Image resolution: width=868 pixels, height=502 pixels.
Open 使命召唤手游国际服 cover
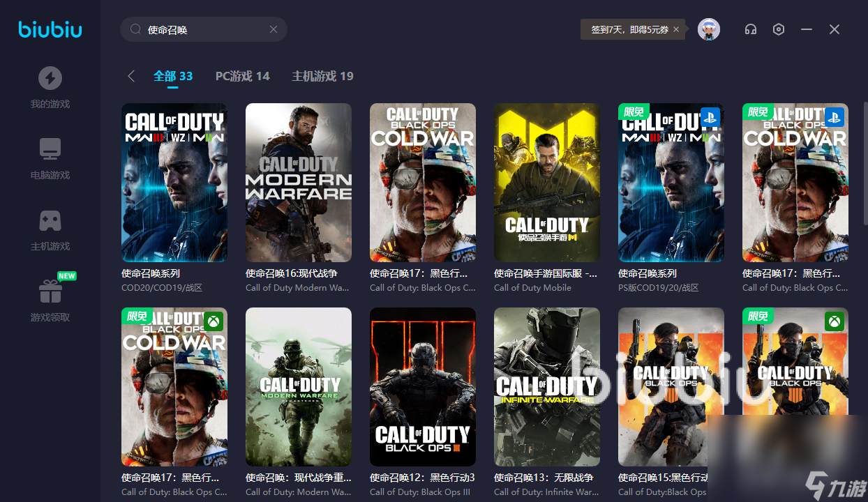click(547, 183)
